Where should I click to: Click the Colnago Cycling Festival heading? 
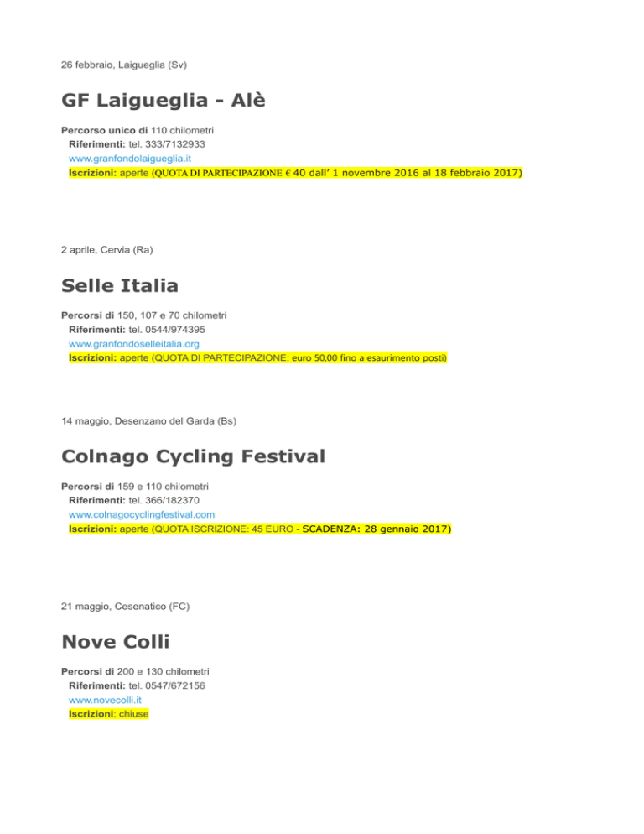pos(193,456)
